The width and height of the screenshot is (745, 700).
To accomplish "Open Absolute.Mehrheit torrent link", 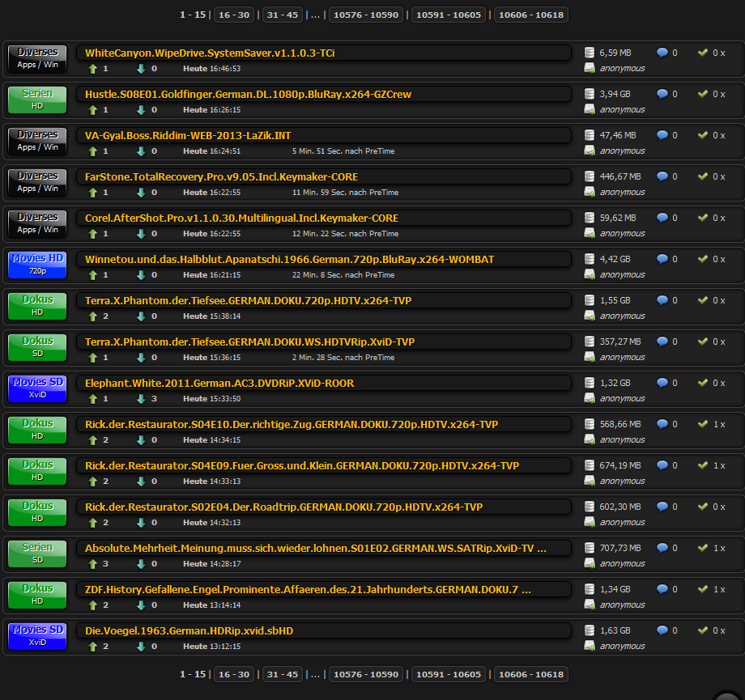I will click(x=316, y=549).
